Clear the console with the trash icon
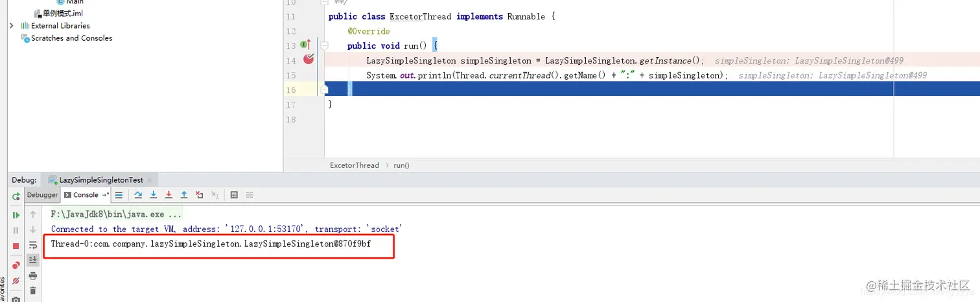 [33, 291]
